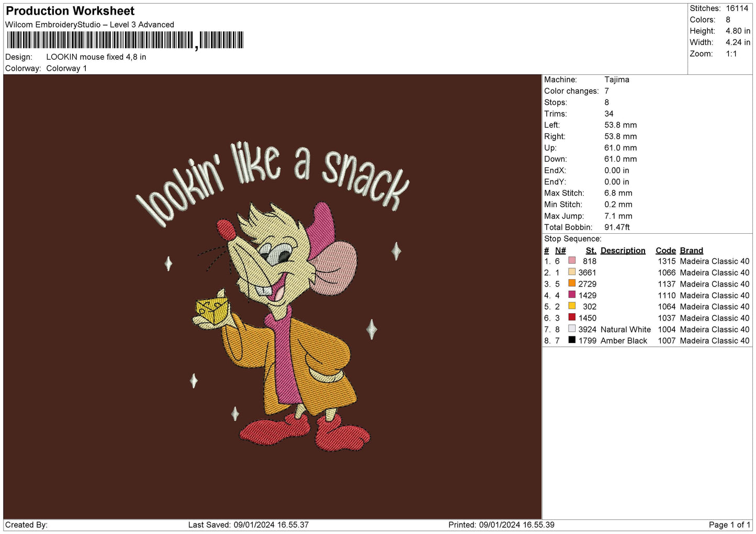756x534 pixels.
Task: Click the embroidered mouse design preview
Action: coord(273,297)
